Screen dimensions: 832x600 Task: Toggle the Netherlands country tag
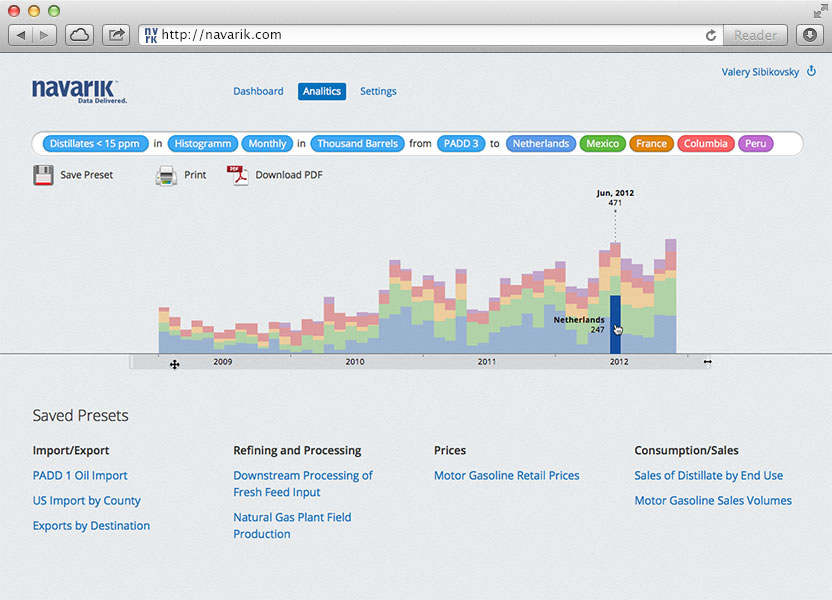(540, 144)
